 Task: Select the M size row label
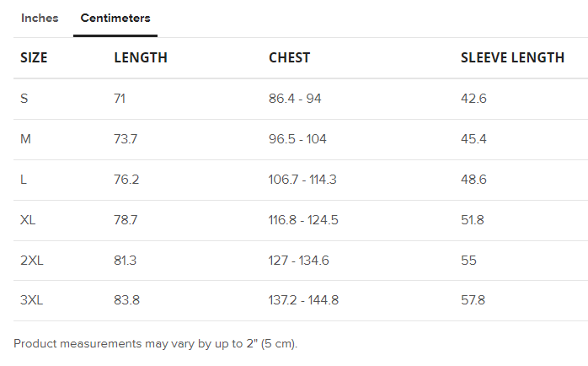click(x=25, y=139)
